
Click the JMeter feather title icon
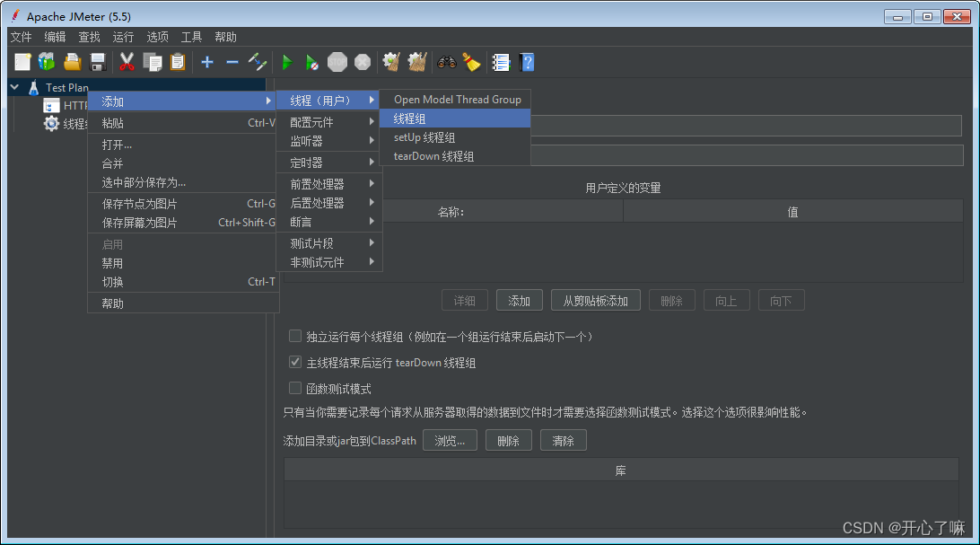(x=15, y=15)
